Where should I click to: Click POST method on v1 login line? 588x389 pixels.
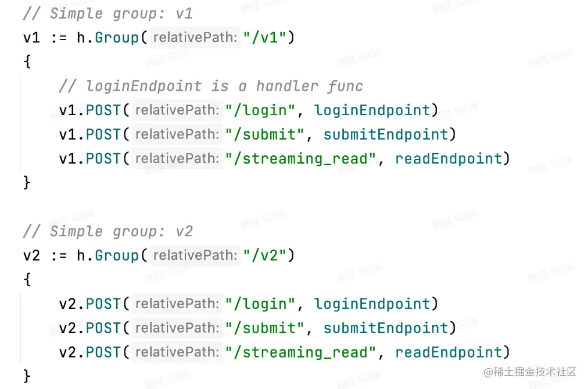103,110
